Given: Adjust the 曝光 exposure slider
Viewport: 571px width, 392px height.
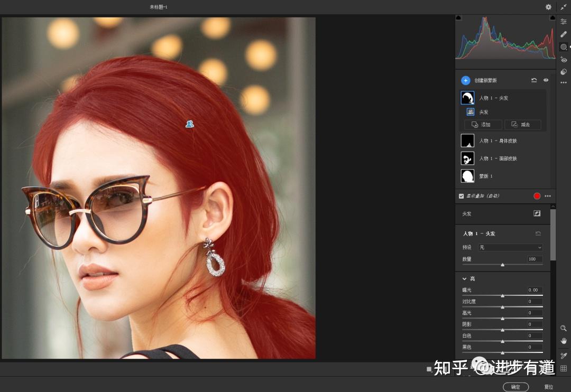Looking at the screenshot, I should [x=503, y=295].
